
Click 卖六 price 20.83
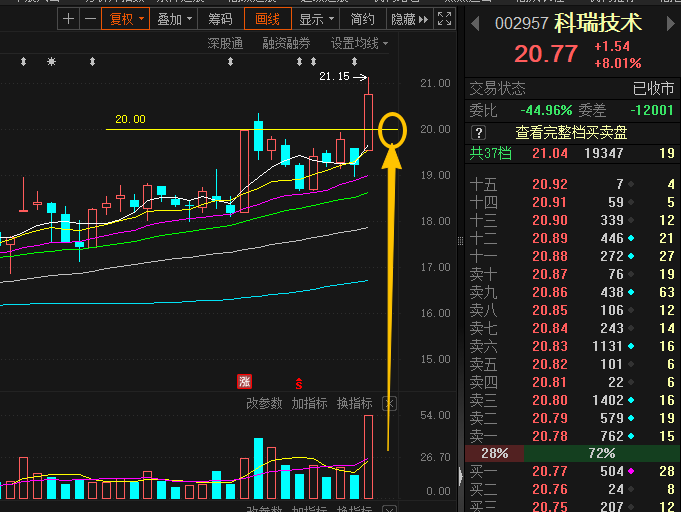(x=550, y=346)
